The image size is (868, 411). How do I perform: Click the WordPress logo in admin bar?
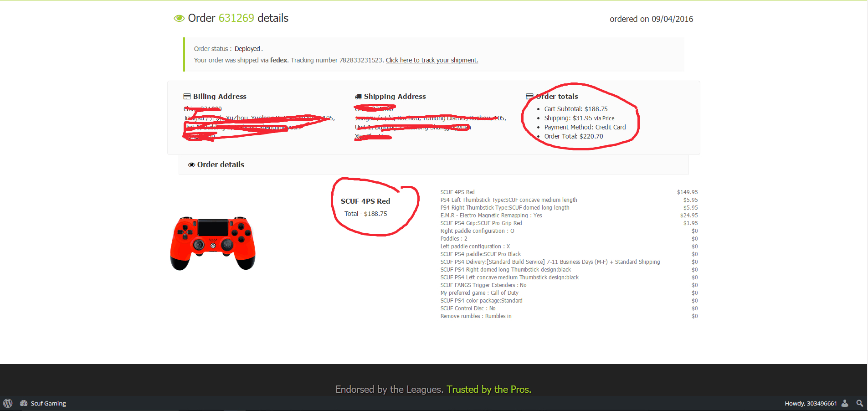(x=8, y=403)
